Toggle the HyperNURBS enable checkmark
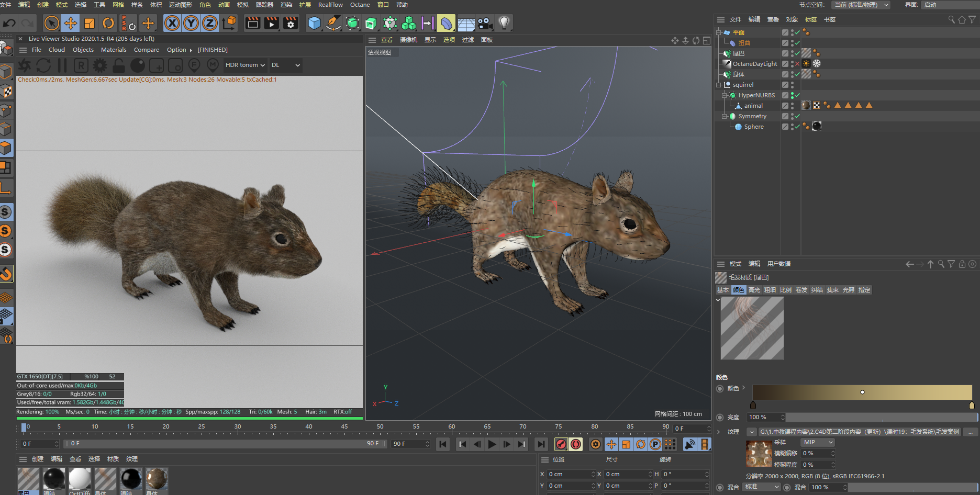980x495 pixels. [797, 95]
